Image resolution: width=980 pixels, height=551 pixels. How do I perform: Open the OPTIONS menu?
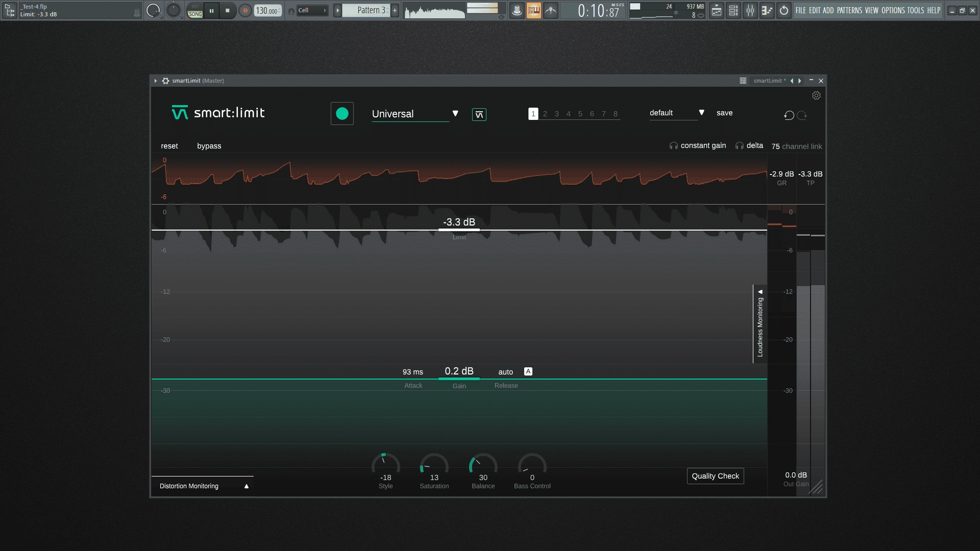click(x=893, y=10)
